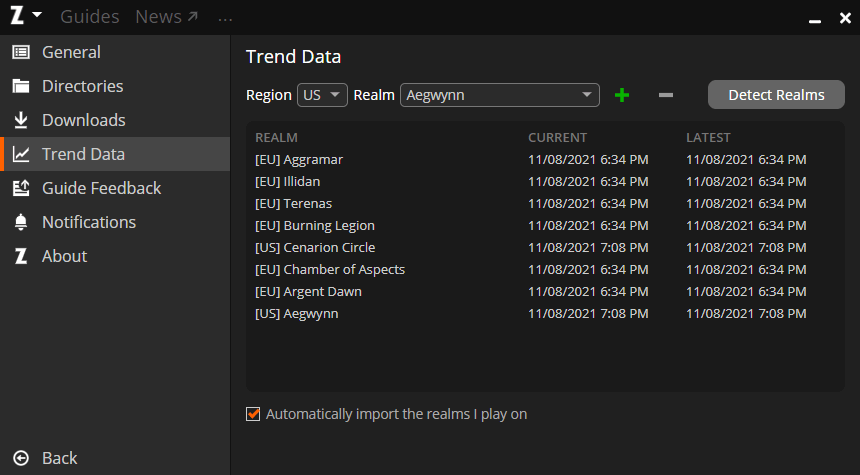Open the ellipsis overflow menu
Image resolution: width=860 pixels, height=475 pixels.
[225, 20]
